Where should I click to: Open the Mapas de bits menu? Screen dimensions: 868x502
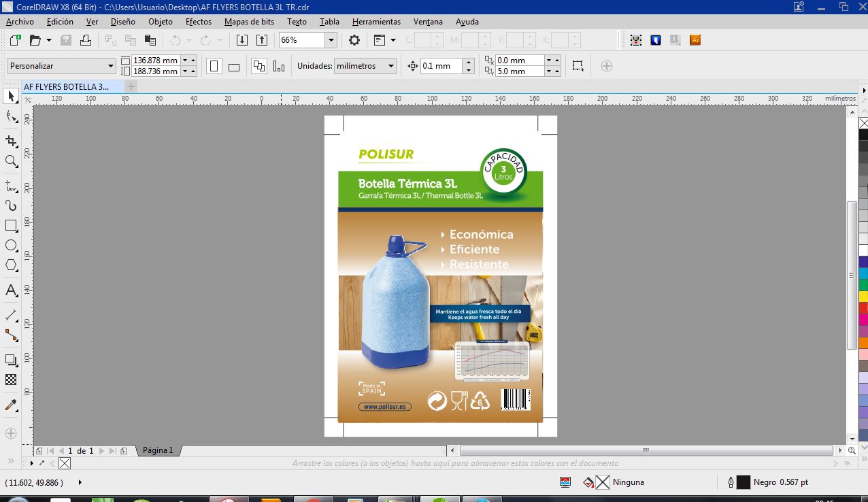click(249, 22)
